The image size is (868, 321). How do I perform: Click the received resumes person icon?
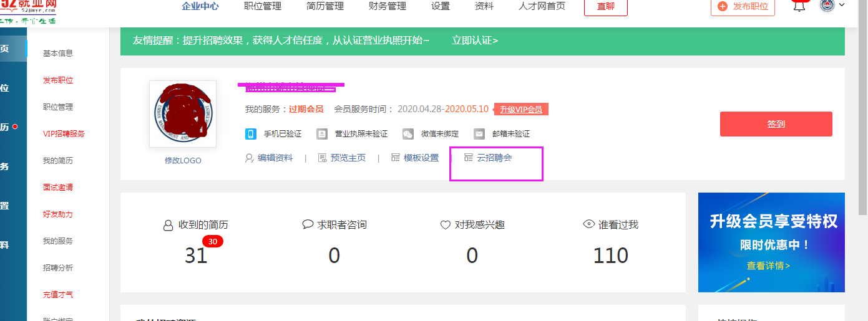pos(168,225)
